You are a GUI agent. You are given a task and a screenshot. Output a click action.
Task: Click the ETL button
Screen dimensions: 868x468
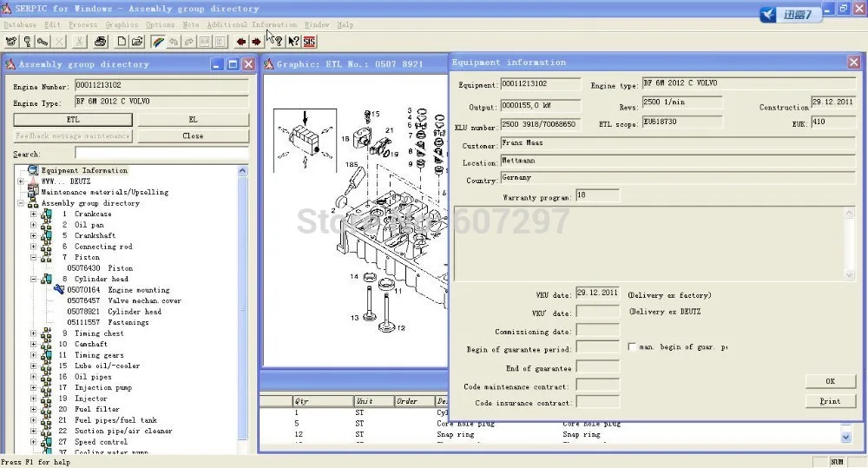[x=73, y=120]
